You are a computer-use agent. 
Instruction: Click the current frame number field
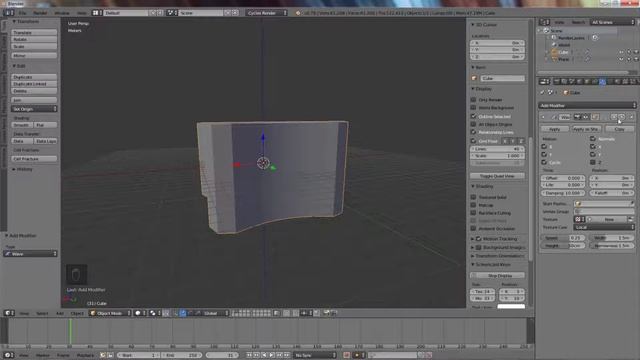pos(222,355)
